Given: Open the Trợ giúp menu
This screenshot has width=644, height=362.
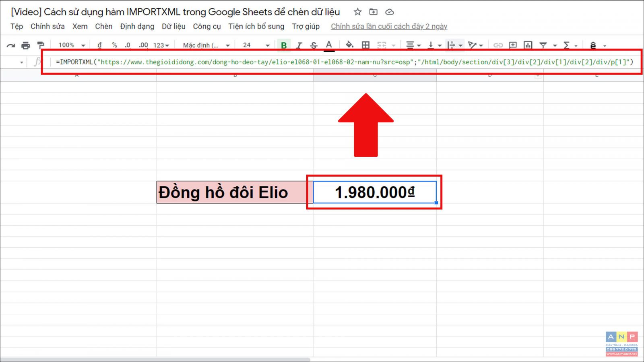Looking at the screenshot, I should [x=305, y=27].
